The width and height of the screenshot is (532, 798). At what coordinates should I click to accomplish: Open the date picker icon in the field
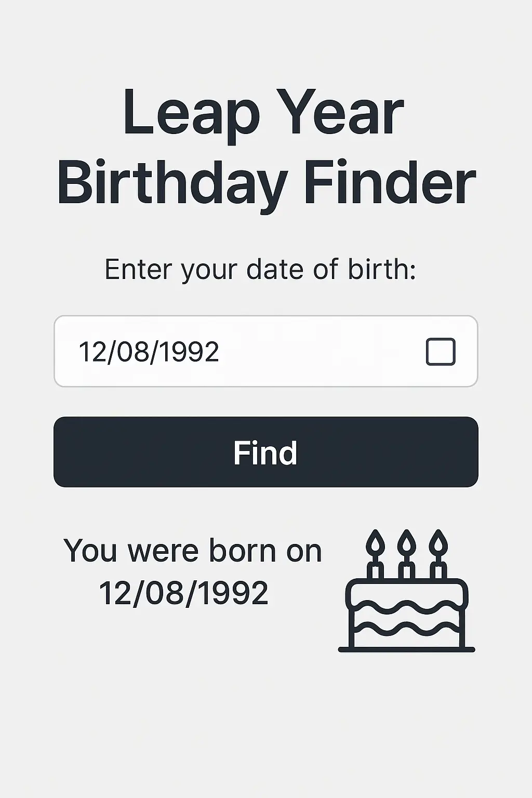441,352
